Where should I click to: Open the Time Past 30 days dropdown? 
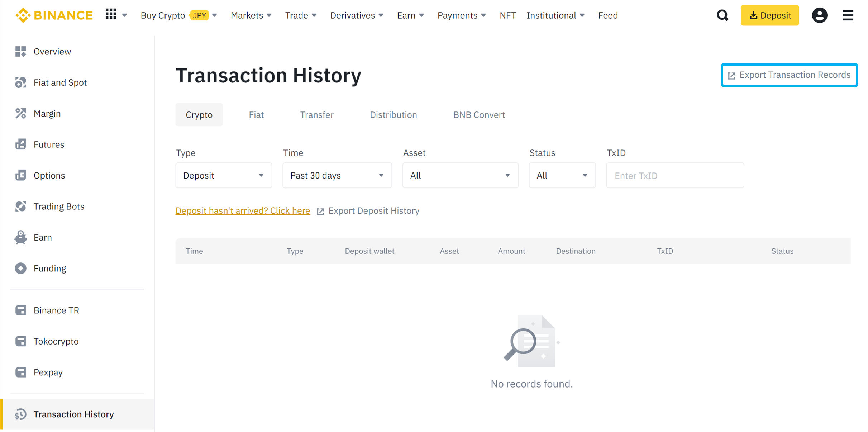point(337,175)
